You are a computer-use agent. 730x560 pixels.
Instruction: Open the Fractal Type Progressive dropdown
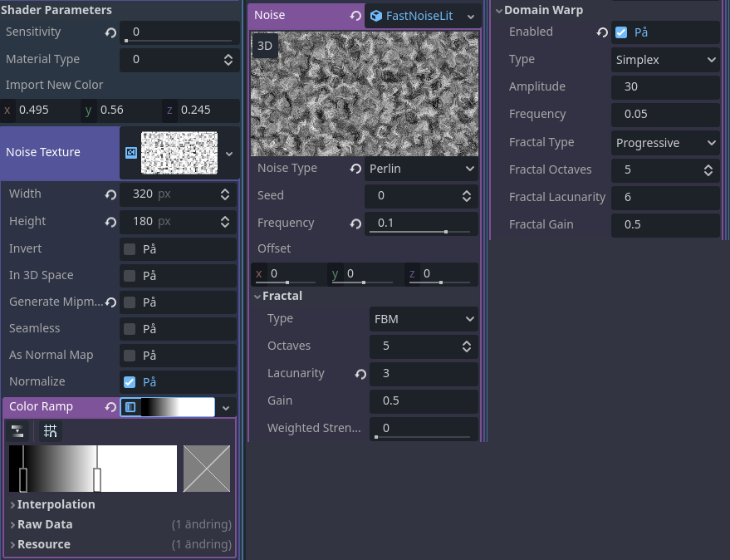click(x=665, y=143)
